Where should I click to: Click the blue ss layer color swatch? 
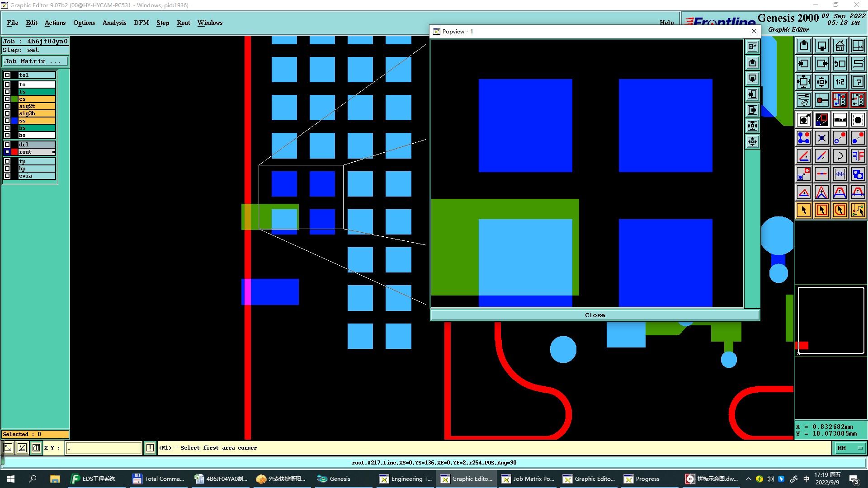14,121
